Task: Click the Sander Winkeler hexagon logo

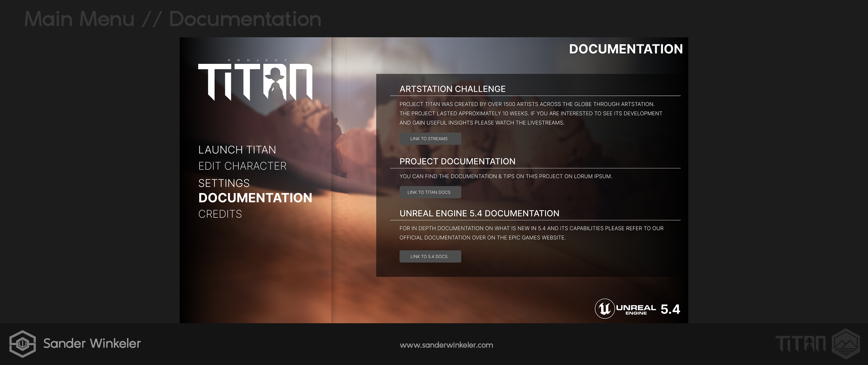Action: (x=22, y=344)
